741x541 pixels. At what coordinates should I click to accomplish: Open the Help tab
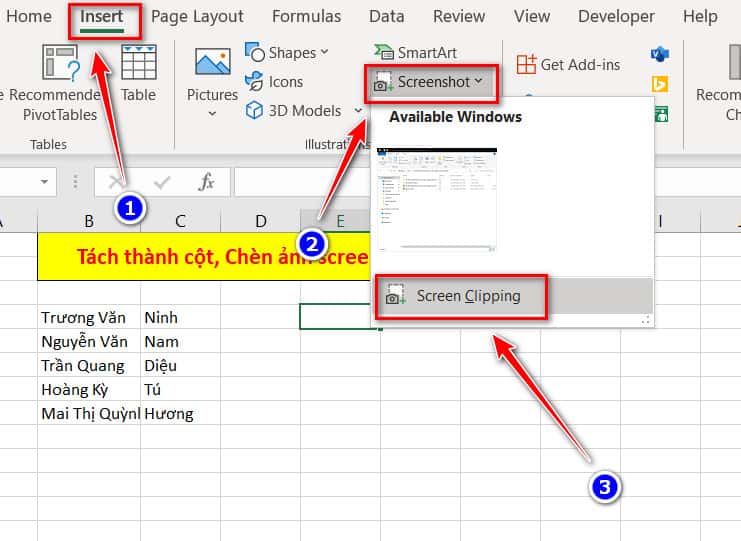click(700, 17)
